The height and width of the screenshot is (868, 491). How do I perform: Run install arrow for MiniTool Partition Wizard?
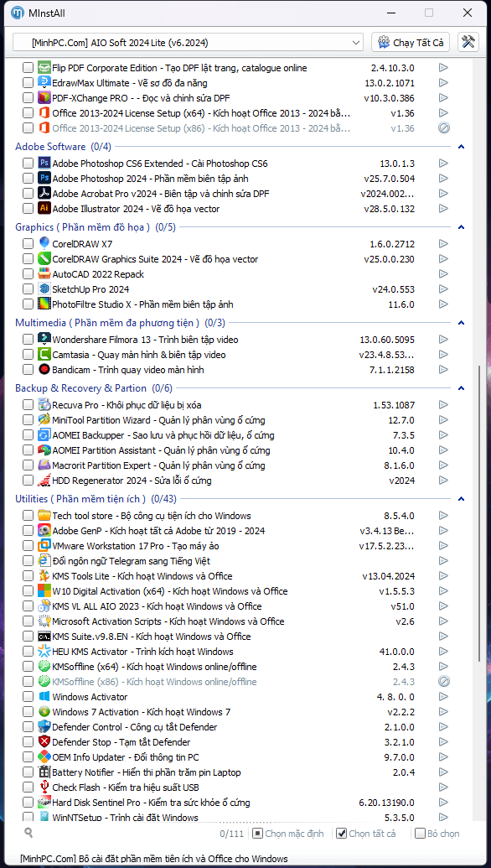coord(443,420)
